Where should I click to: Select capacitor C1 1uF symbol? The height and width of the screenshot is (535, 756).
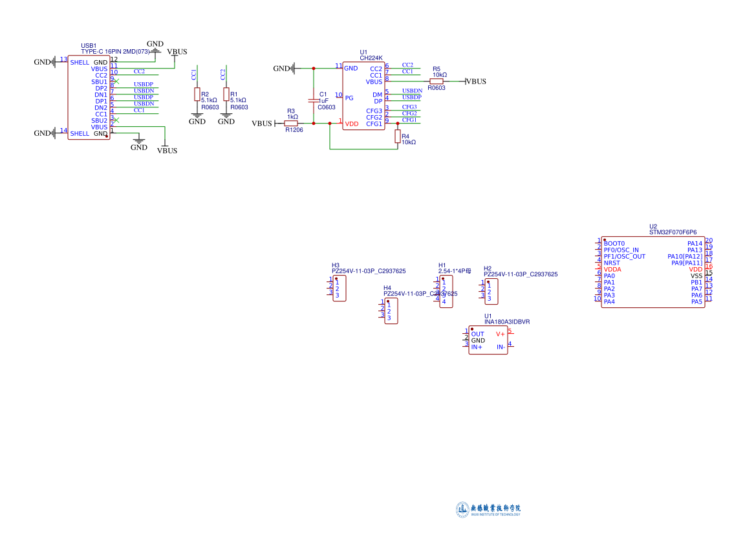click(x=314, y=100)
